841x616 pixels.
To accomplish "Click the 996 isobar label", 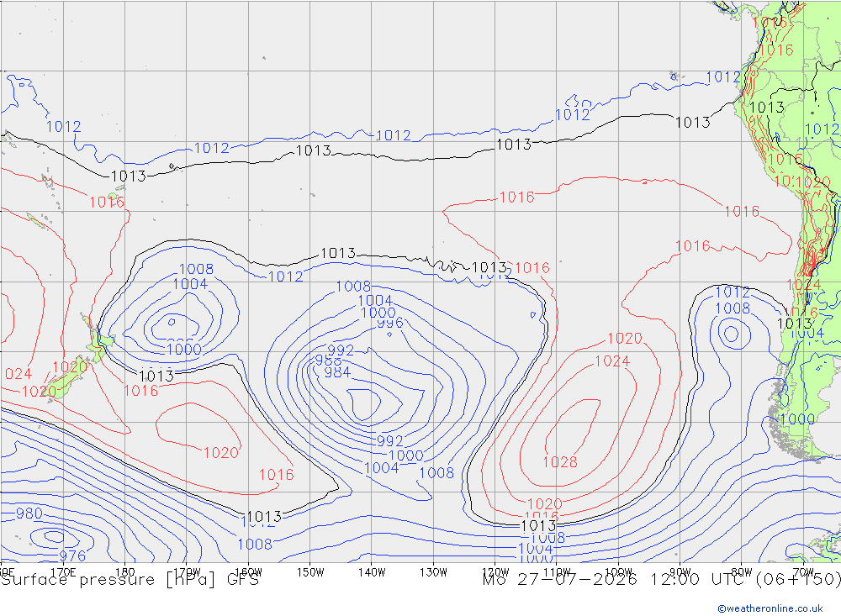I will click(390, 324).
